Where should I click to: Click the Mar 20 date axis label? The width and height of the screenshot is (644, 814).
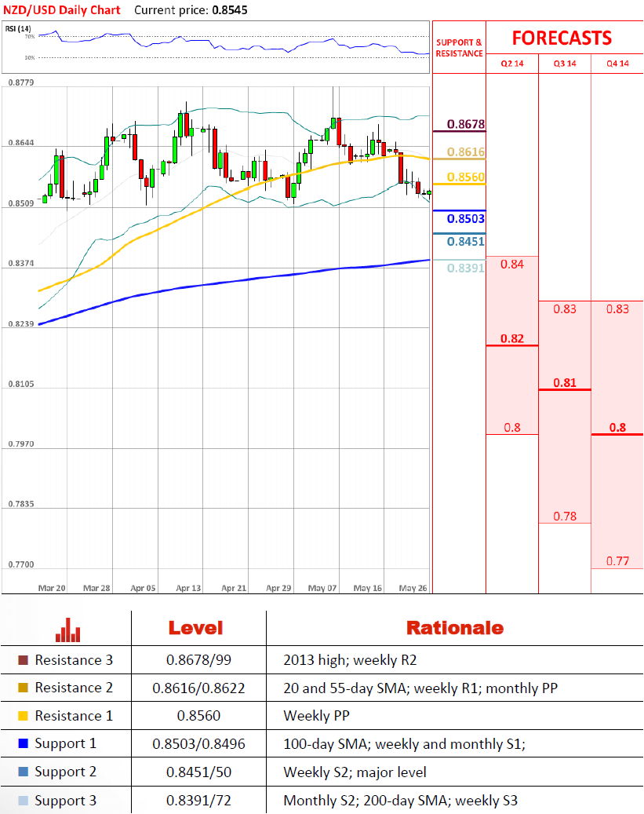click(x=52, y=588)
